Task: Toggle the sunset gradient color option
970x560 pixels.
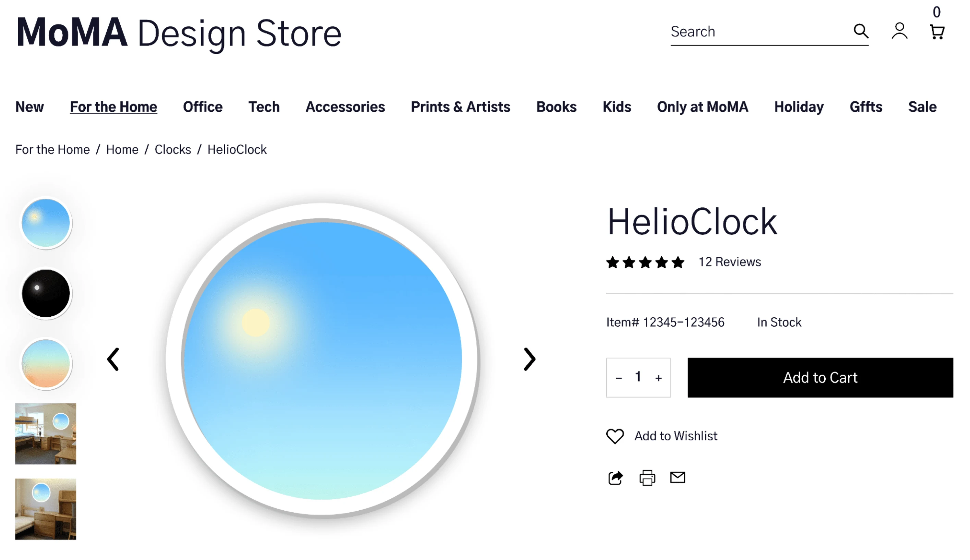Action: (45, 363)
